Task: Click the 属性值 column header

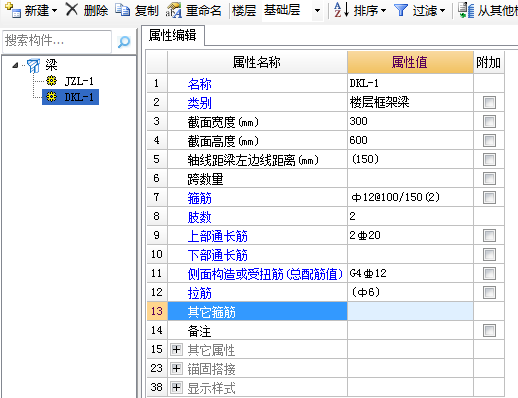Action: pos(410,62)
